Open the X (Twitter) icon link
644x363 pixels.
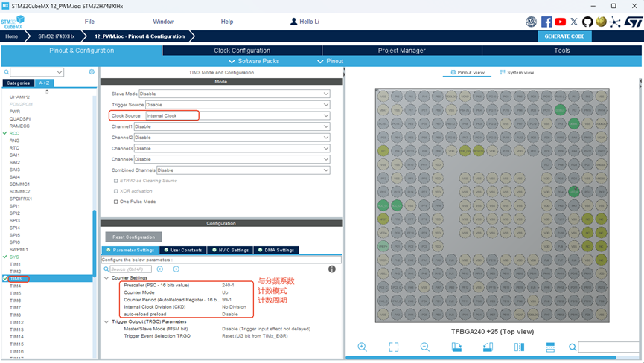pos(574,22)
